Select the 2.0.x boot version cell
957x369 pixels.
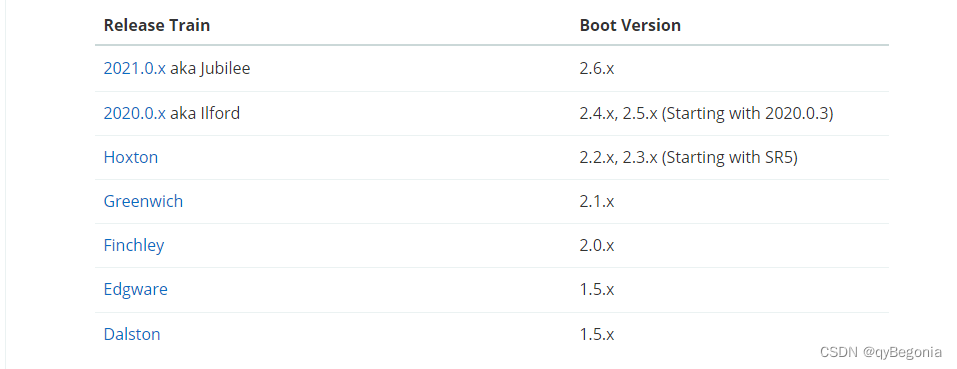coord(597,245)
